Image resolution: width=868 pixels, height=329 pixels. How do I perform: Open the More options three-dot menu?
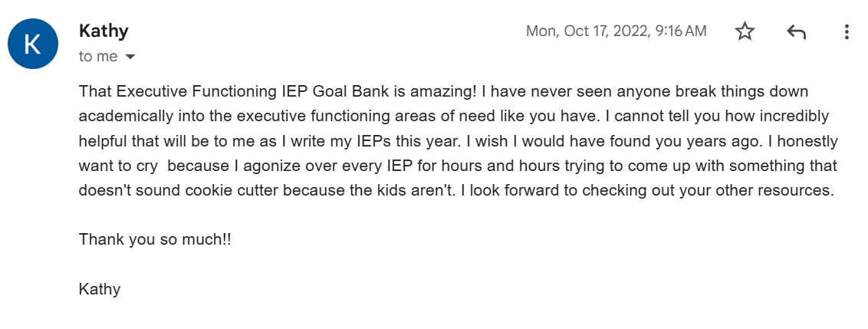(x=847, y=31)
